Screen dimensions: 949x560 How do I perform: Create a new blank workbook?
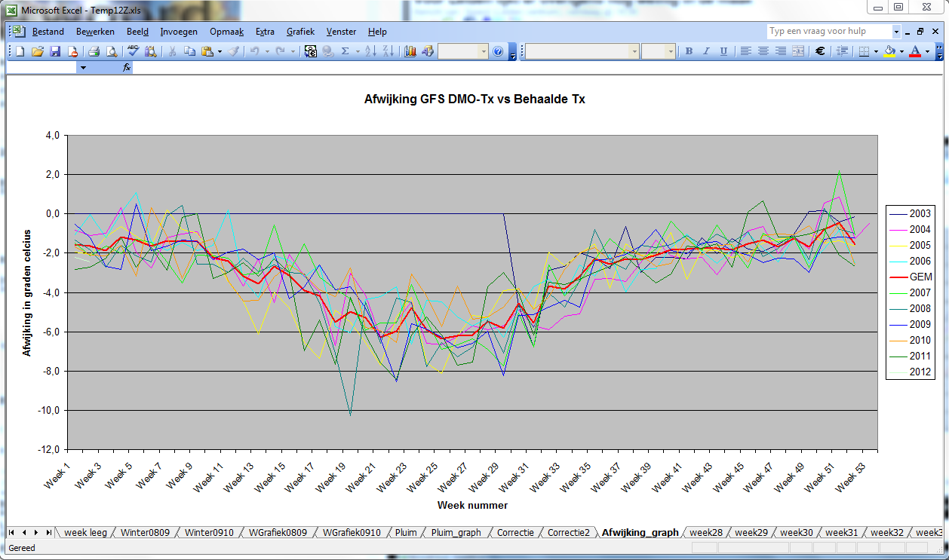pyautogui.click(x=20, y=51)
